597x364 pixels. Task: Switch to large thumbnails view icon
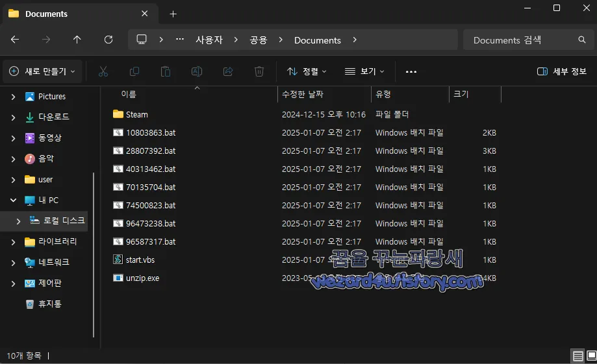pyautogui.click(x=592, y=356)
